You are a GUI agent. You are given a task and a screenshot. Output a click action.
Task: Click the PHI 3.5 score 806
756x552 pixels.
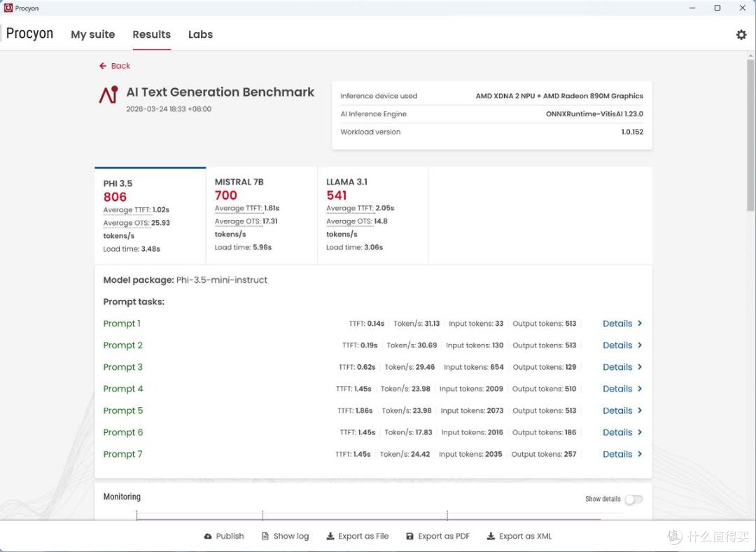(115, 197)
